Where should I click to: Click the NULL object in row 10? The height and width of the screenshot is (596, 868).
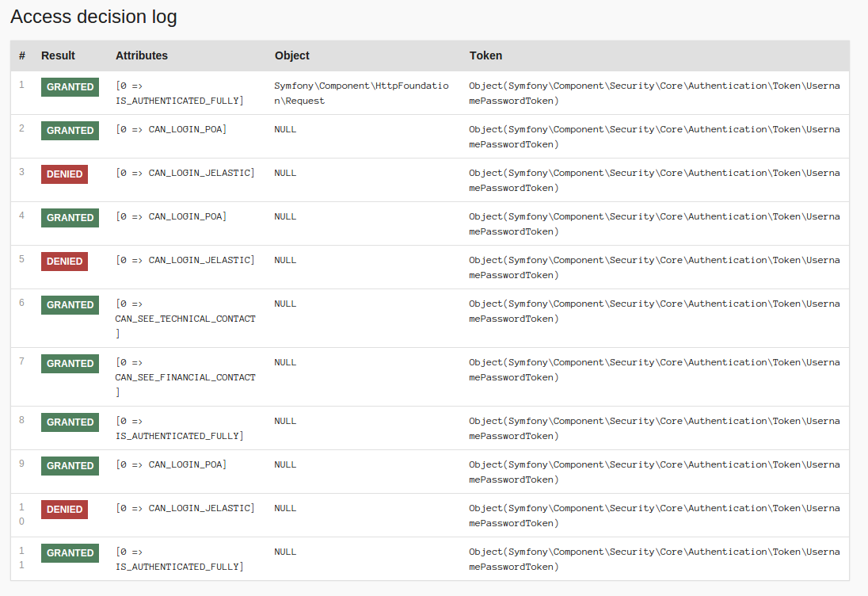[x=285, y=509]
